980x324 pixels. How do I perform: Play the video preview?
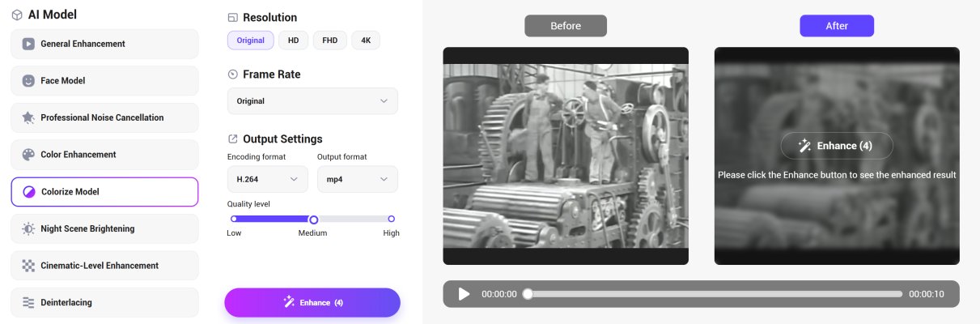point(464,294)
